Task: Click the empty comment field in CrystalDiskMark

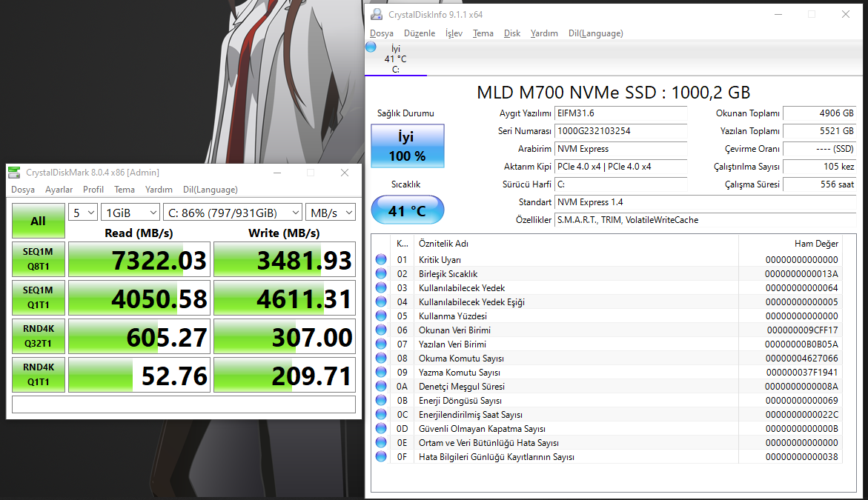Action: [x=184, y=404]
